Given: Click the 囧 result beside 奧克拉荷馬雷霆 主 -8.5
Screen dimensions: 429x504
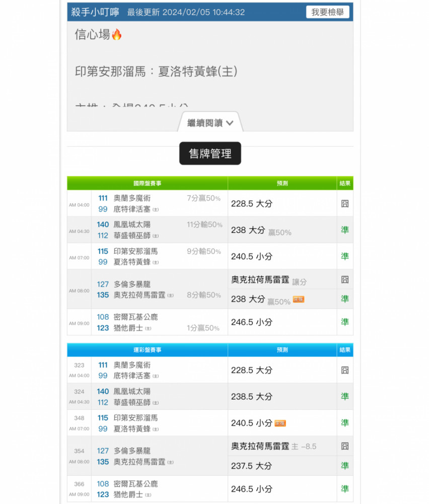Looking at the screenshot, I should [344, 446].
